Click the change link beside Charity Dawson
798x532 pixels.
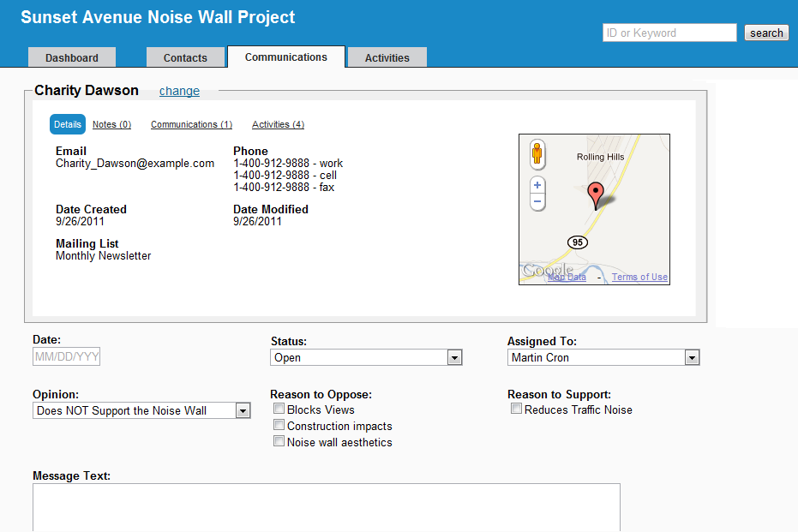click(x=179, y=91)
